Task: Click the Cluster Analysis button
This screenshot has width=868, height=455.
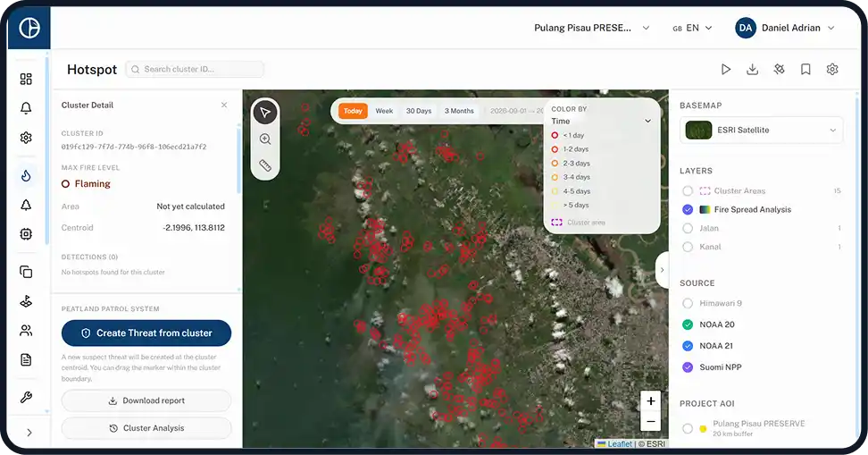Action: click(146, 428)
